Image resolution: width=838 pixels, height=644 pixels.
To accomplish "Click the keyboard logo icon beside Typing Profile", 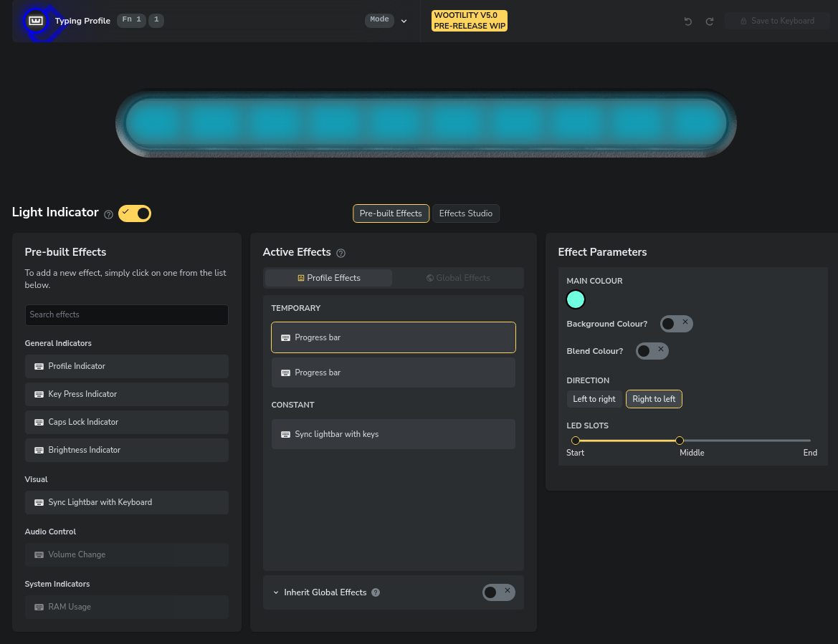I will pos(36,21).
